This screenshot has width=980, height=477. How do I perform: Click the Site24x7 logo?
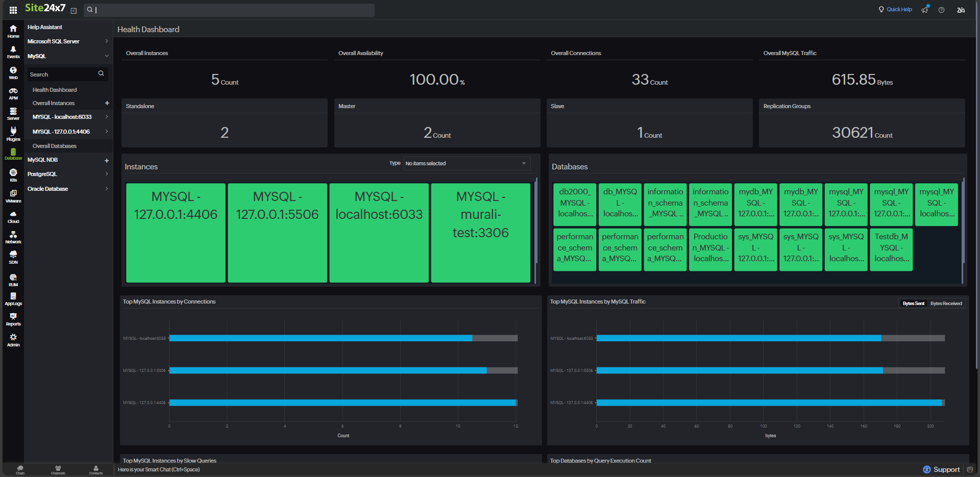pos(45,8)
